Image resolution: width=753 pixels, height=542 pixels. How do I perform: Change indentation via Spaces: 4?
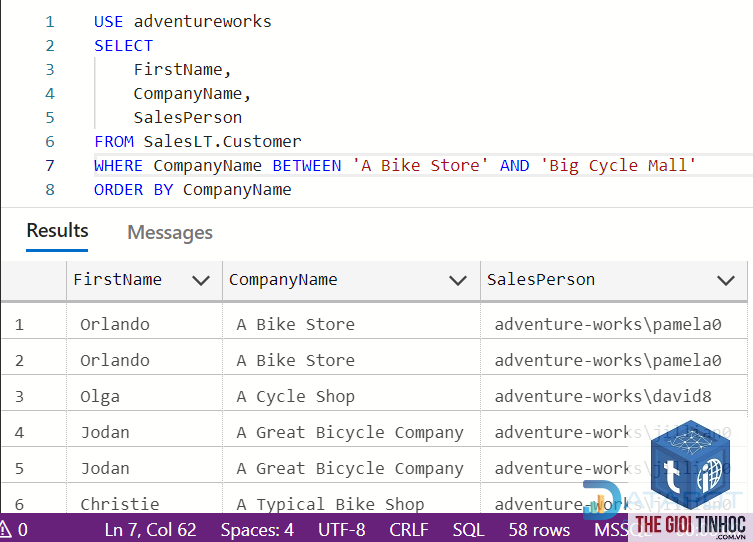click(x=257, y=530)
